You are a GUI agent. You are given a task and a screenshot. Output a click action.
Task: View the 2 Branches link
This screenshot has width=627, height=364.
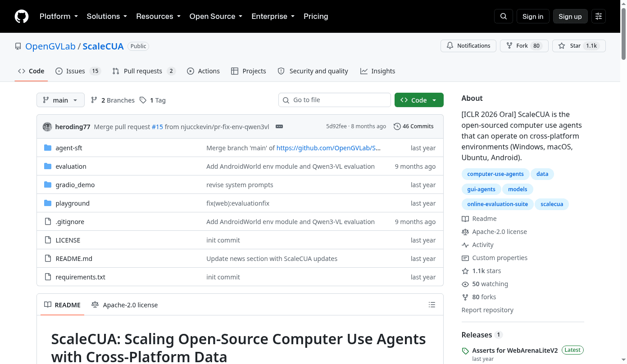[x=113, y=100]
